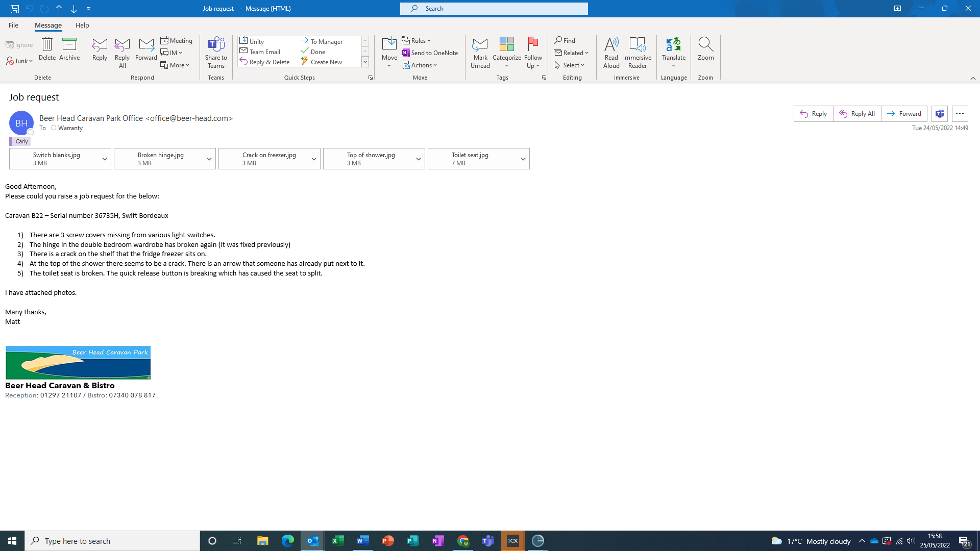980x551 pixels.
Task: Open the File menu
Action: (x=13, y=25)
